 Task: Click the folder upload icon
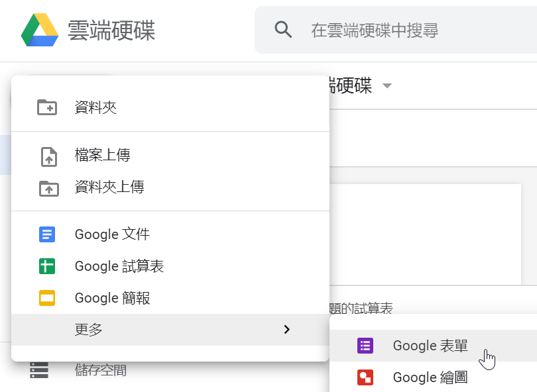49,189
